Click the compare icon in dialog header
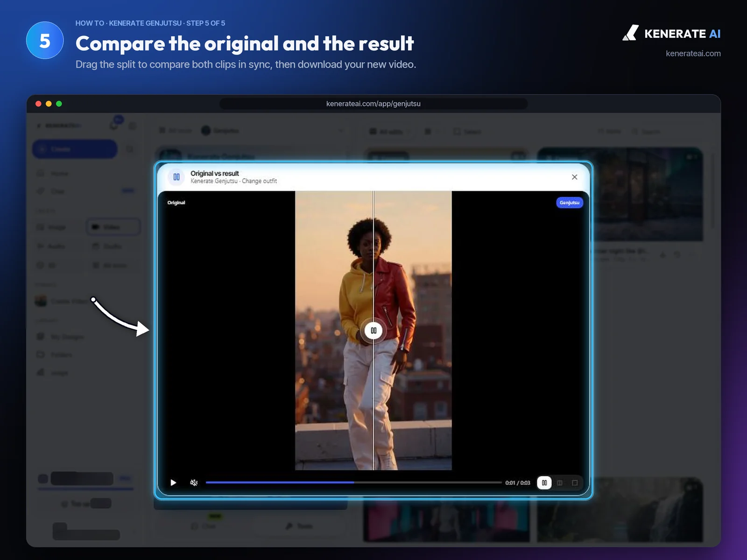The height and width of the screenshot is (560, 747). 176,177
